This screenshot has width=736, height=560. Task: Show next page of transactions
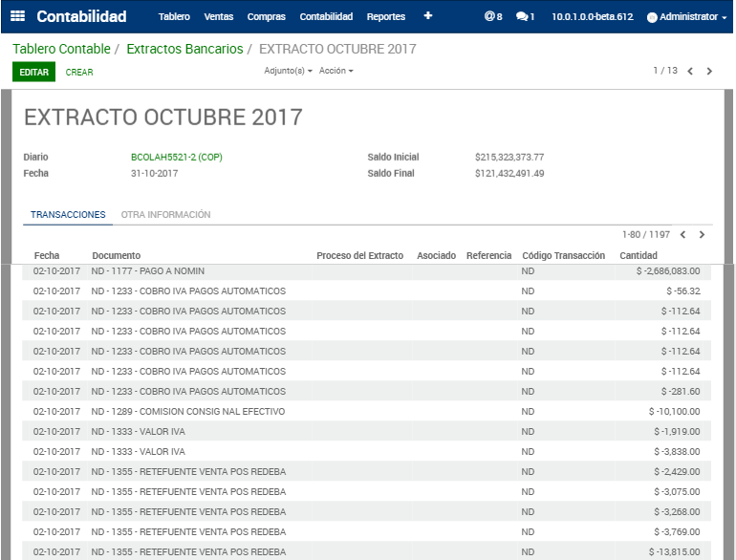click(702, 235)
